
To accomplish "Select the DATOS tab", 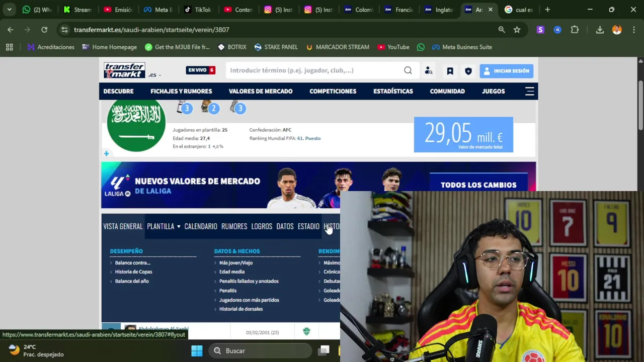I will [x=285, y=226].
